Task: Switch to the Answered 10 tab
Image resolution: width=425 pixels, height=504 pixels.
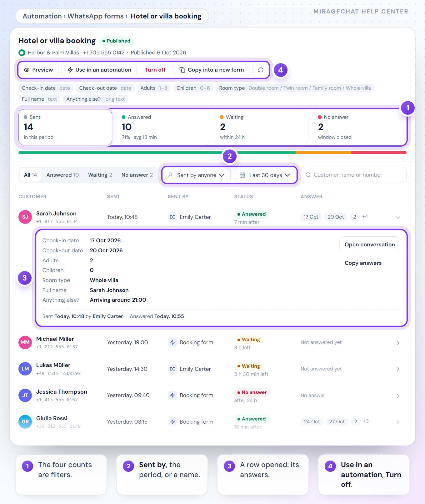Action: (x=62, y=175)
